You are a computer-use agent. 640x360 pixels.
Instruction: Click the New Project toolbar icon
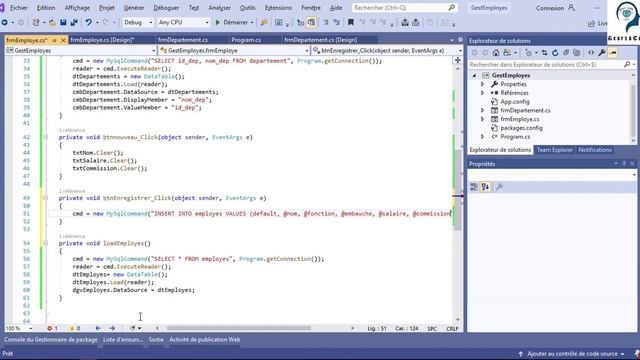(x=36, y=22)
